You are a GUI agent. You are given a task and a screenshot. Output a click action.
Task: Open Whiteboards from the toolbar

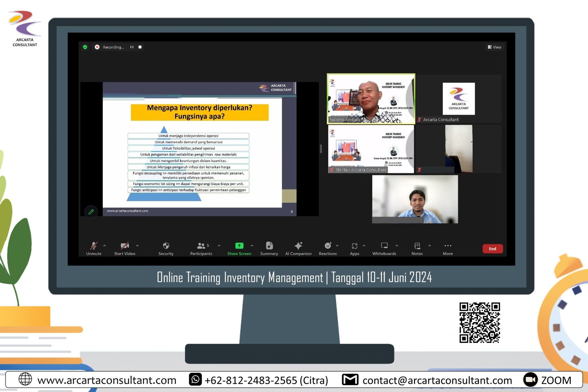(384, 246)
